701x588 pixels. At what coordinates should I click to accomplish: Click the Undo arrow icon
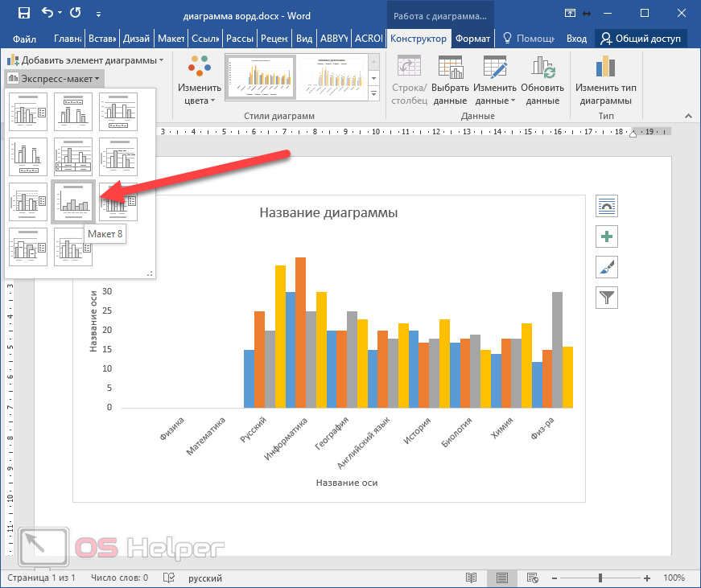[47, 13]
